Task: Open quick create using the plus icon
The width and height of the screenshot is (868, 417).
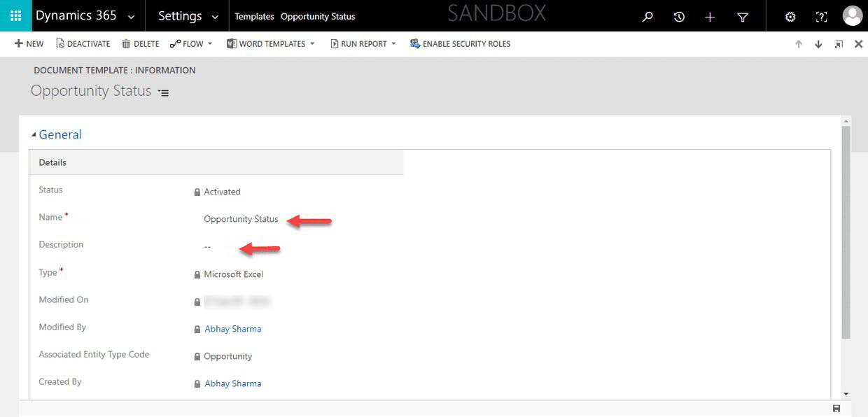Action: 709,16
